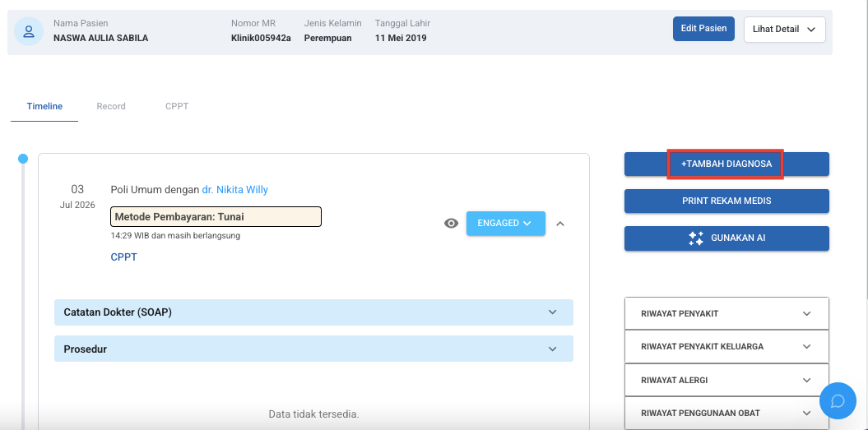
Task: Open dr. Nikita Willy link
Action: pyautogui.click(x=234, y=190)
